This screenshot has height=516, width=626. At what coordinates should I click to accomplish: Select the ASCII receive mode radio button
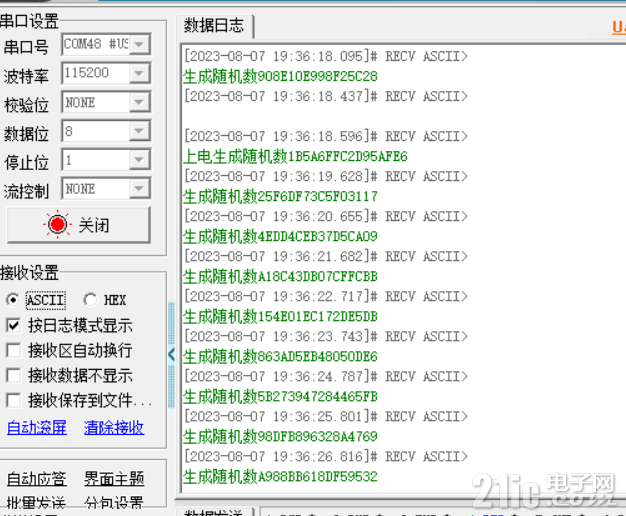(x=12, y=300)
